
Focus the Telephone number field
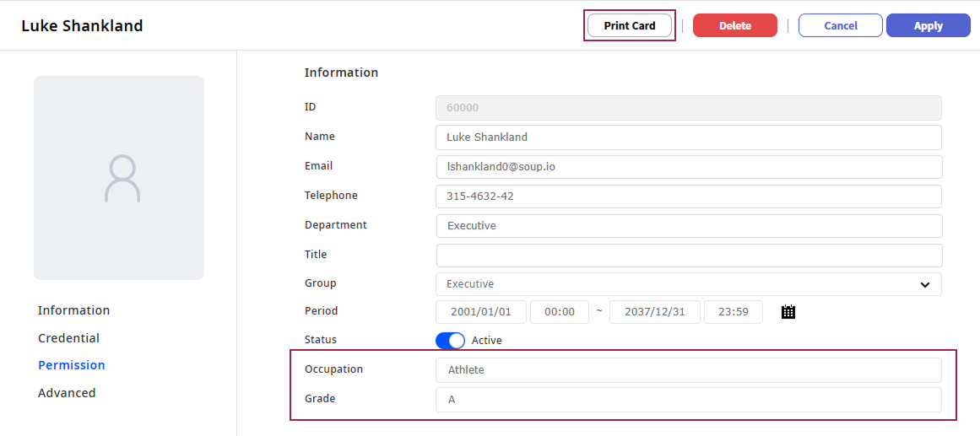[688, 196]
